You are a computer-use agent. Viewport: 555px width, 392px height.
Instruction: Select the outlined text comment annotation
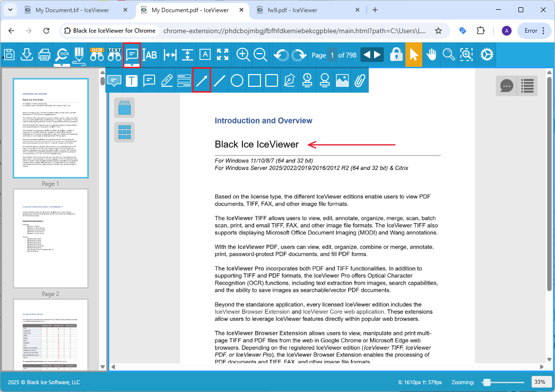point(149,80)
